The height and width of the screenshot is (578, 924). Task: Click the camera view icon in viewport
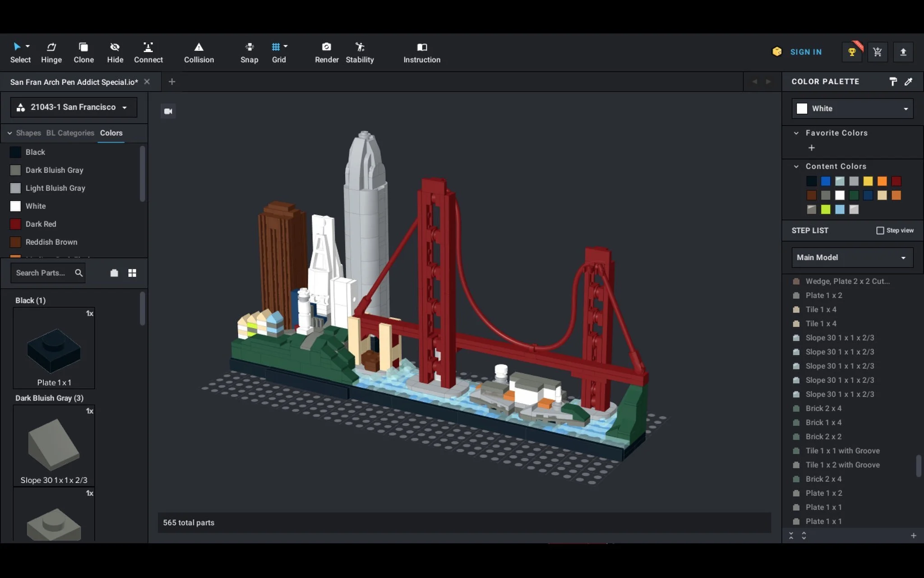click(x=168, y=111)
